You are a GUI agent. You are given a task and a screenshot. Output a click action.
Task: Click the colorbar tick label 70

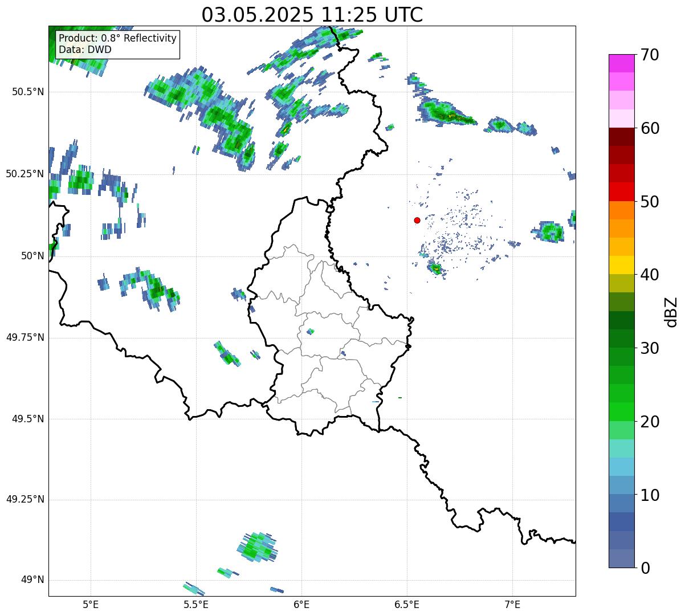point(650,55)
